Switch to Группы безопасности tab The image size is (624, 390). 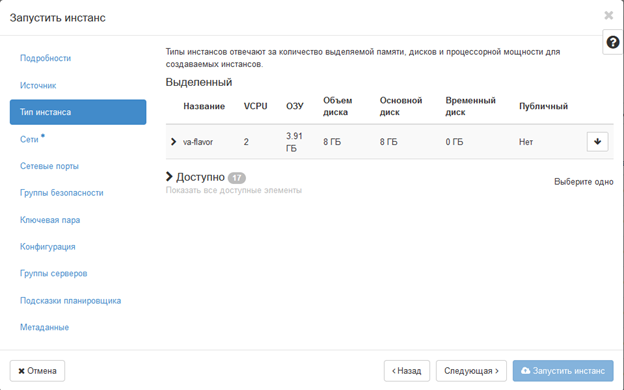(x=62, y=193)
